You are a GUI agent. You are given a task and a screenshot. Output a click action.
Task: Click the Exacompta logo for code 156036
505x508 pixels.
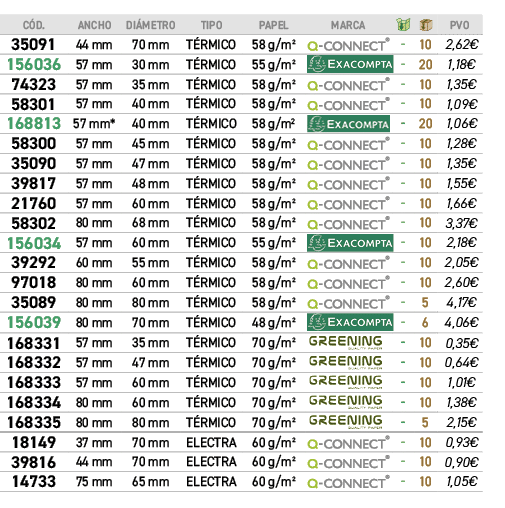click(x=350, y=64)
